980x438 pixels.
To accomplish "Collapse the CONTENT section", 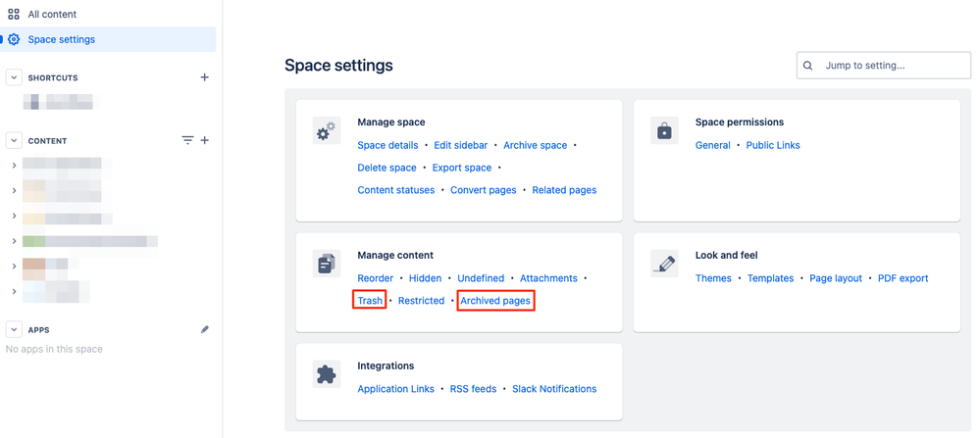I will (14, 140).
